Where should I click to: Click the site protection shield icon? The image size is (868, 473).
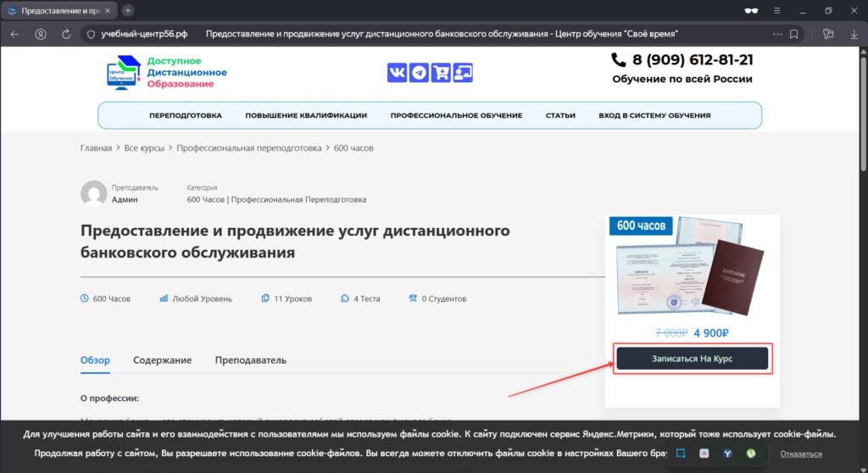[x=92, y=35]
